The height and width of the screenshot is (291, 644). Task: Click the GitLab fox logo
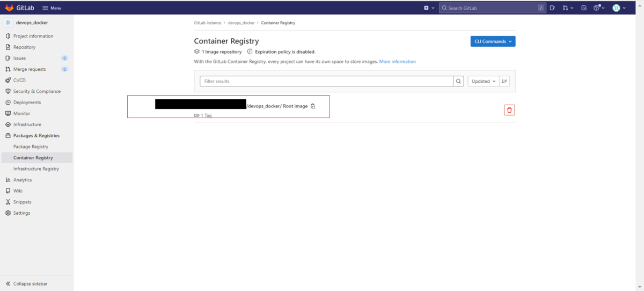click(9, 8)
